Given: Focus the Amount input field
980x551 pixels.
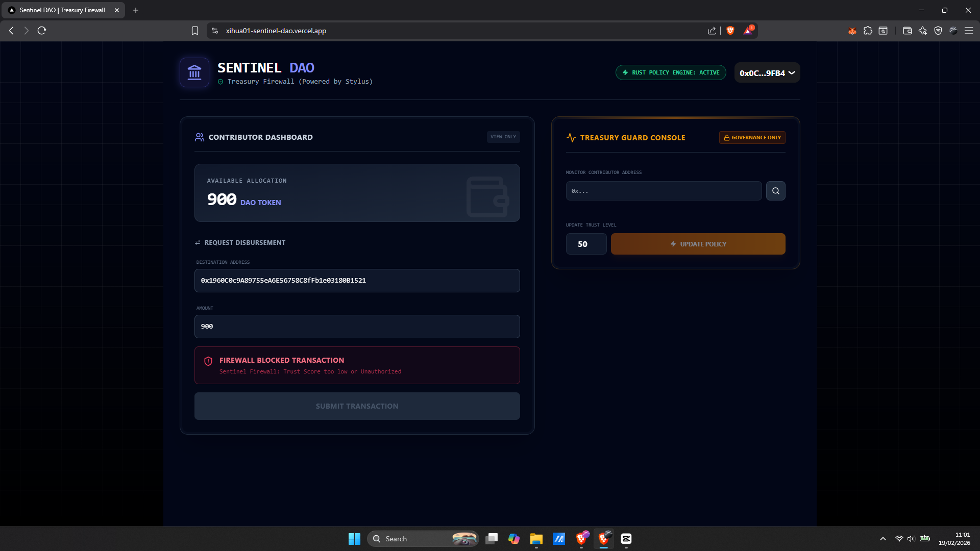Looking at the screenshot, I should click(x=357, y=327).
